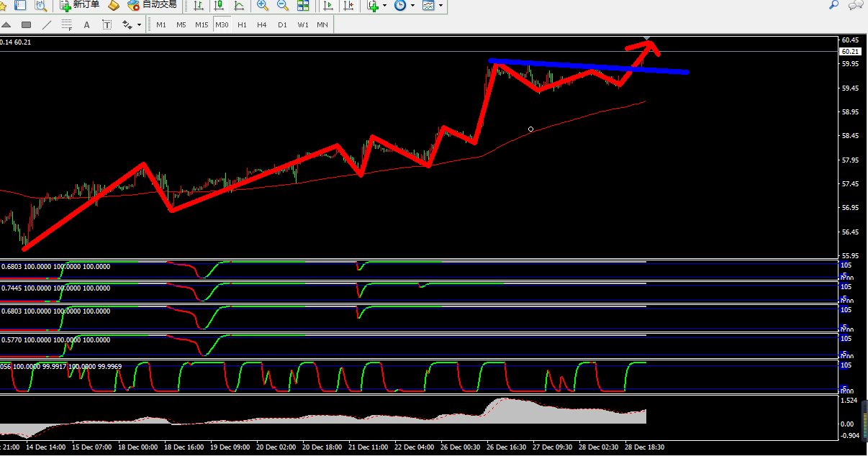This screenshot has width=868, height=456.
Task: Tile chart windows with the grid icon
Action: pos(303,6)
